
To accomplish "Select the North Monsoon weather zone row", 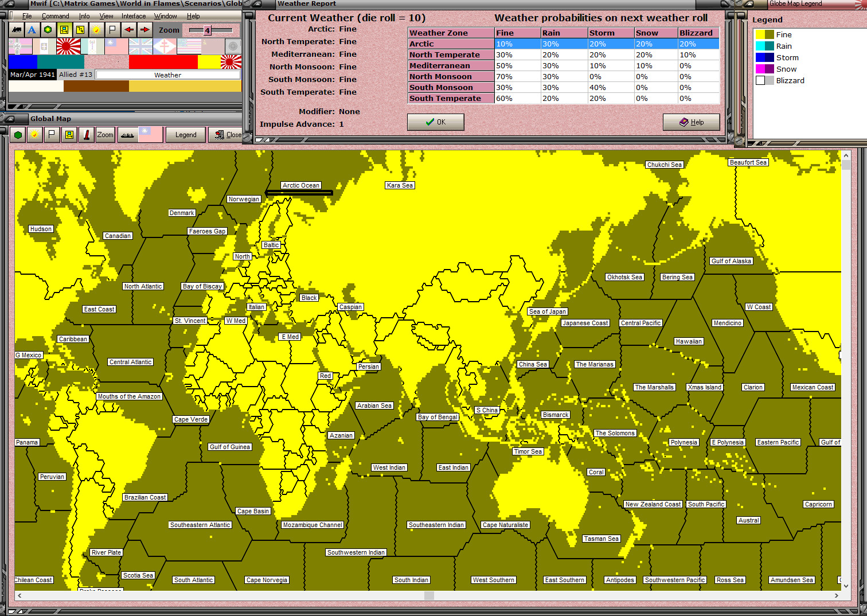I will 564,76.
